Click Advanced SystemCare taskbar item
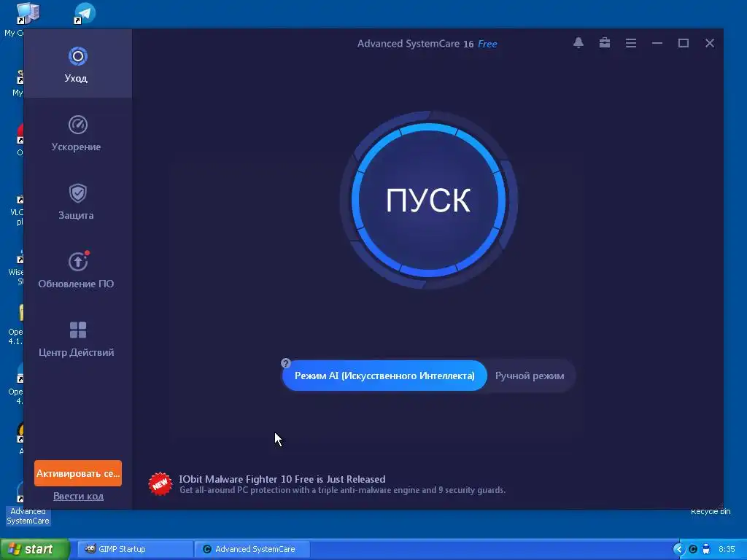The width and height of the screenshot is (747, 560). 252,549
